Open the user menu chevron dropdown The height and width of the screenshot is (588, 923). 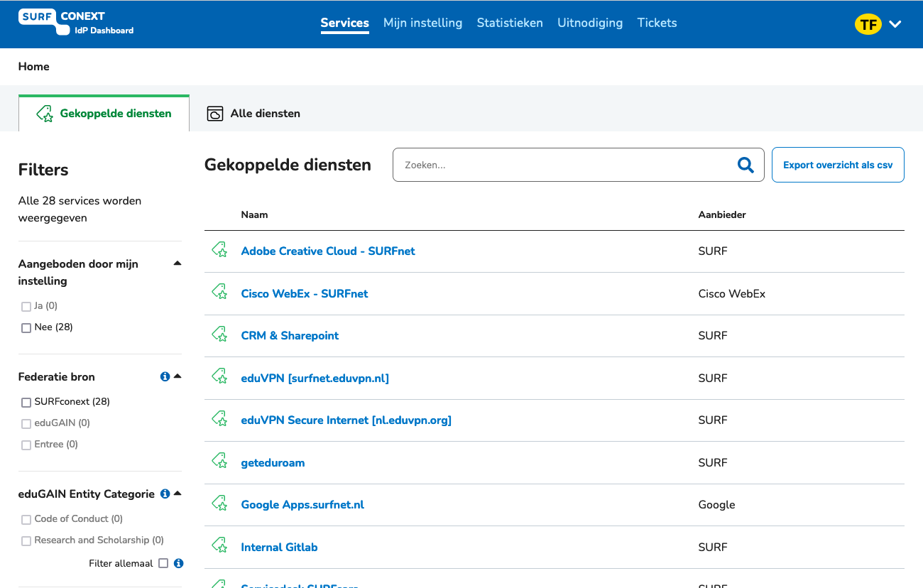pyautogui.click(x=895, y=24)
